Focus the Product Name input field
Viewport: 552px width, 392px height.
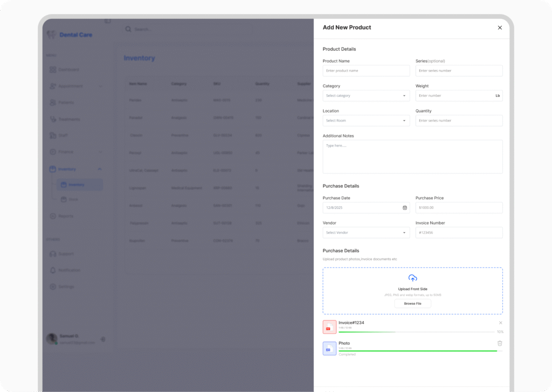click(x=366, y=71)
